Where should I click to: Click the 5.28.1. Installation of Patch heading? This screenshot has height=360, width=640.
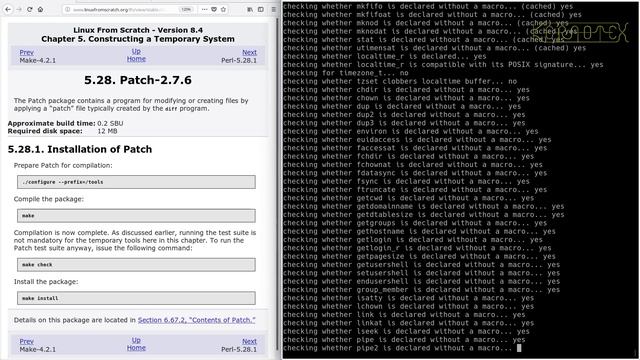[x=80, y=149]
